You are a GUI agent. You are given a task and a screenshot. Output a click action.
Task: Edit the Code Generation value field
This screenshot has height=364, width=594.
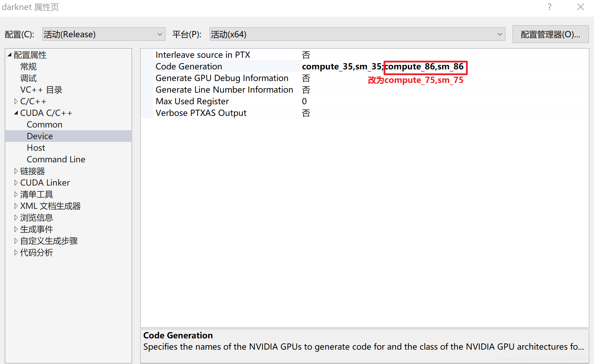point(445,66)
